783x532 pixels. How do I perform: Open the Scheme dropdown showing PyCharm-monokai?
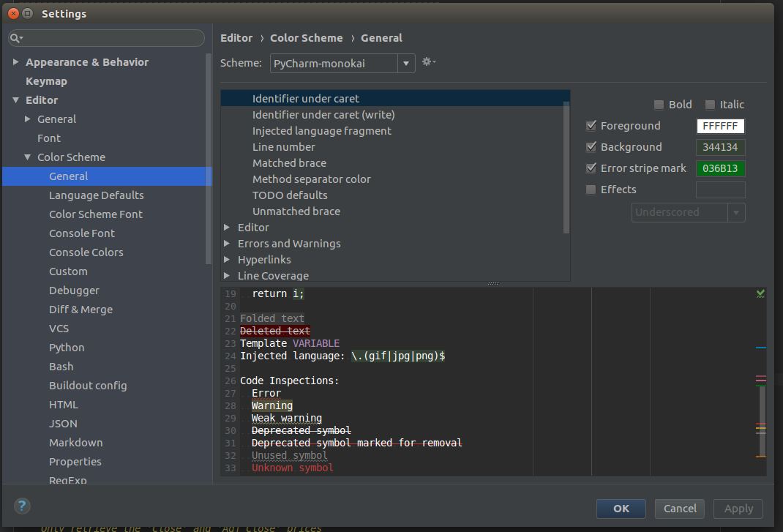click(x=406, y=64)
